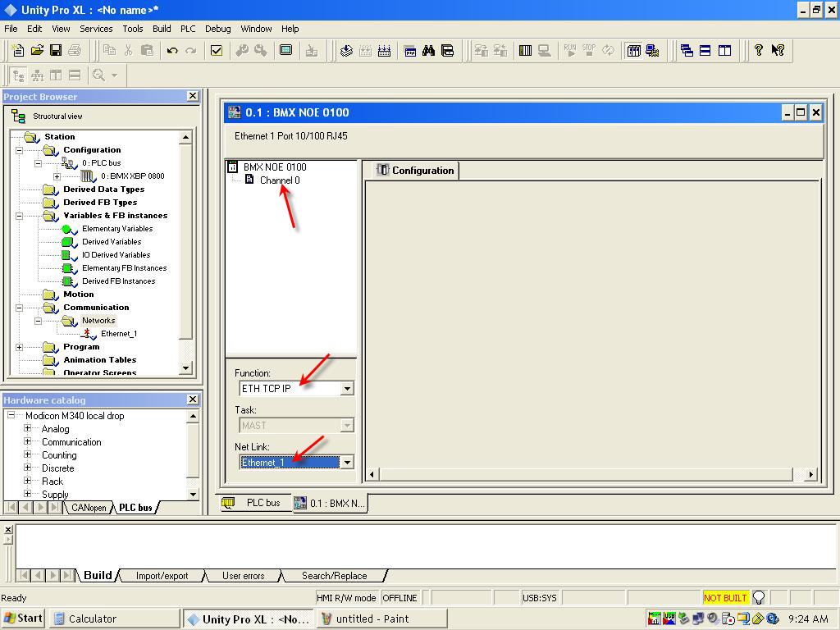Expand the Discrete hardware catalog category
Viewport: 840px width, 630px height.
[x=27, y=468]
